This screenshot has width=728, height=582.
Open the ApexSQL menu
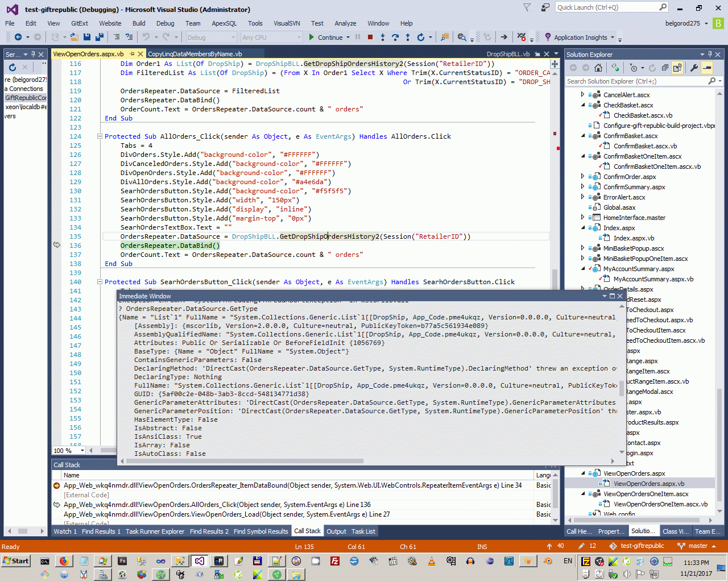tap(224, 23)
